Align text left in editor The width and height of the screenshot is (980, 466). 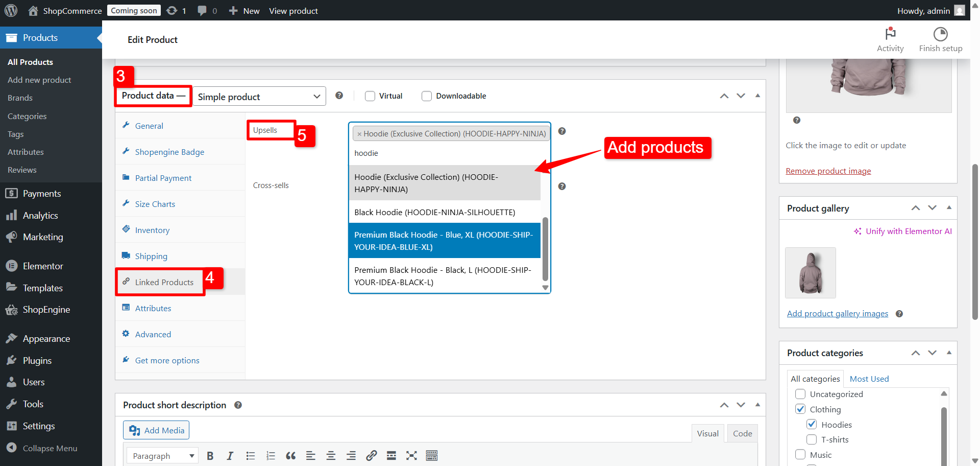[311, 456]
